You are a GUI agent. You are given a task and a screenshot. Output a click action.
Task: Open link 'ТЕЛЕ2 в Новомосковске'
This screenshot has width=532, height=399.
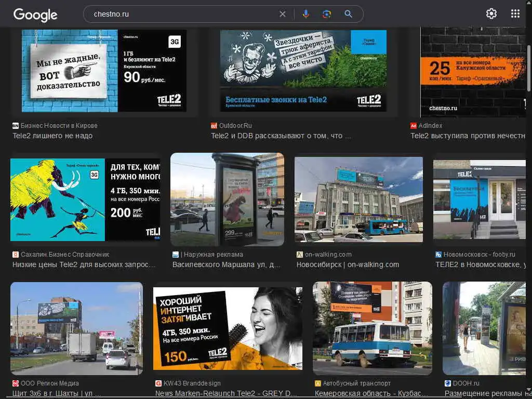[x=481, y=264]
